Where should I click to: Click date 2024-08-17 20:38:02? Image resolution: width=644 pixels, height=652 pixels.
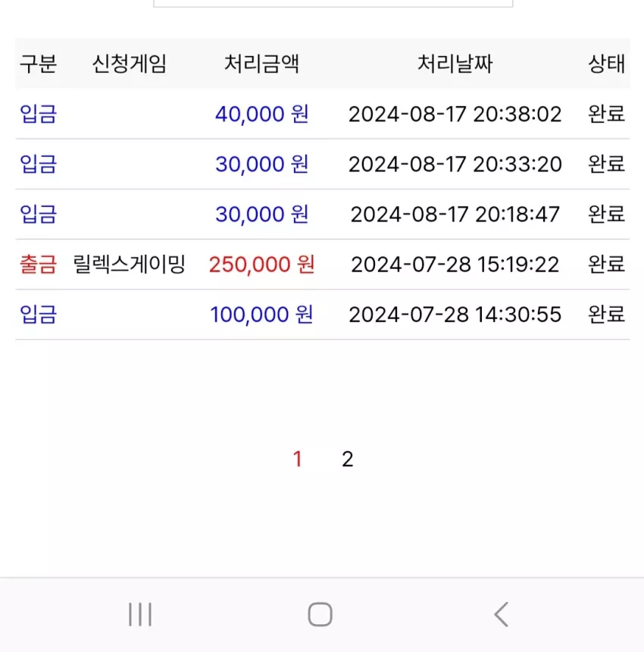click(455, 114)
